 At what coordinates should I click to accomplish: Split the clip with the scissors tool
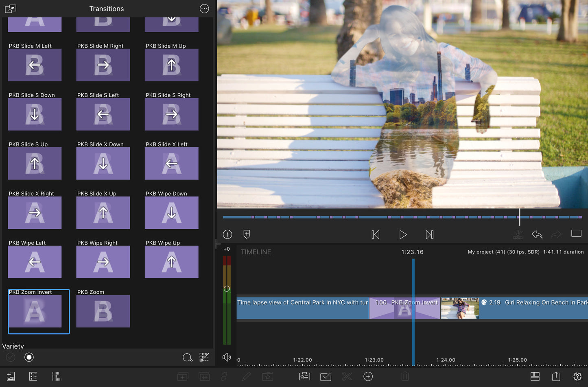[x=347, y=376]
